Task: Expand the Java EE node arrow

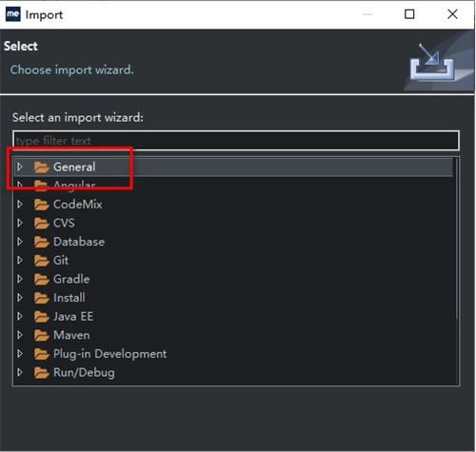Action: (x=20, y=317)
